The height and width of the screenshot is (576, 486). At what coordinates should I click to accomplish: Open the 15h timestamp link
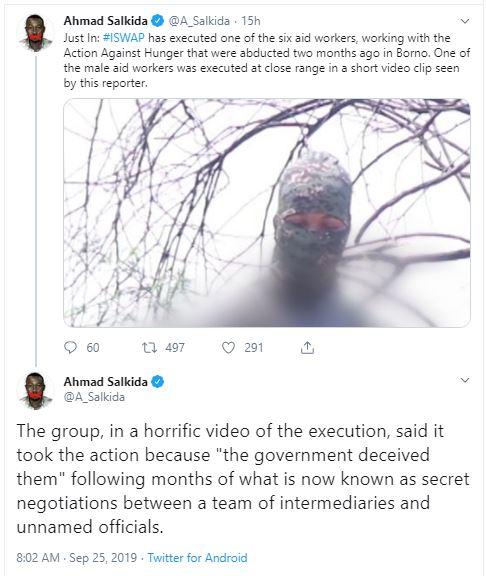(251, 21)
